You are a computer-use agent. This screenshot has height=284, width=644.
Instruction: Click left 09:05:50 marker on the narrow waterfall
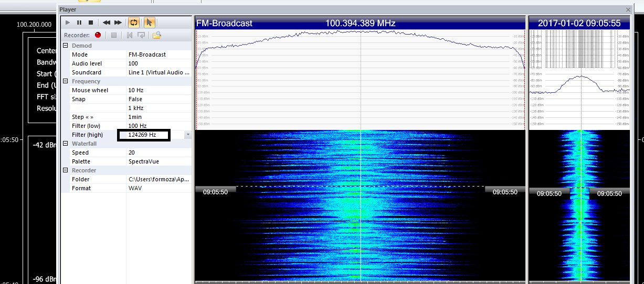(x=549, y=193)
